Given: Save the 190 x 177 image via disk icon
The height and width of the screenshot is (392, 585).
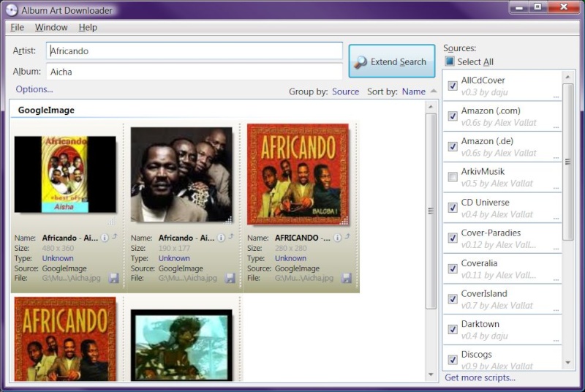Looking at the screenshot, I should [230, 278].
